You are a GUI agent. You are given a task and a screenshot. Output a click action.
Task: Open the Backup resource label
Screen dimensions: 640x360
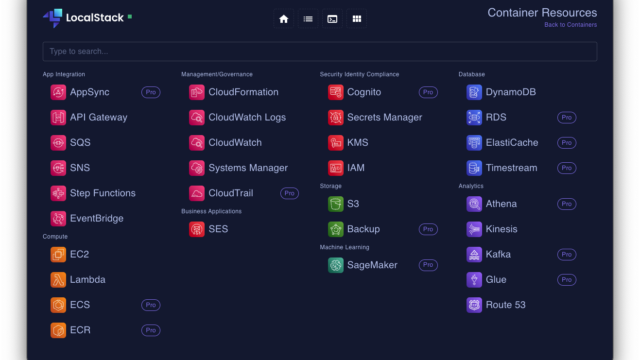363,229
